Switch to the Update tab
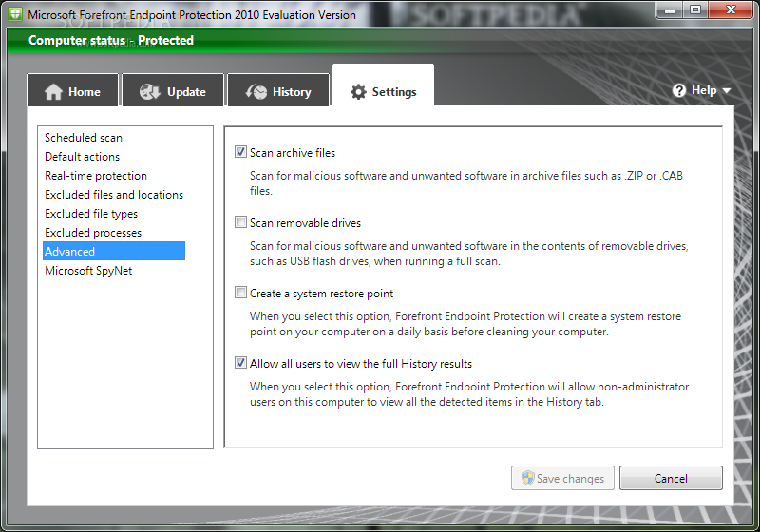This screenshot has width=760, height=532. (173, 89)
